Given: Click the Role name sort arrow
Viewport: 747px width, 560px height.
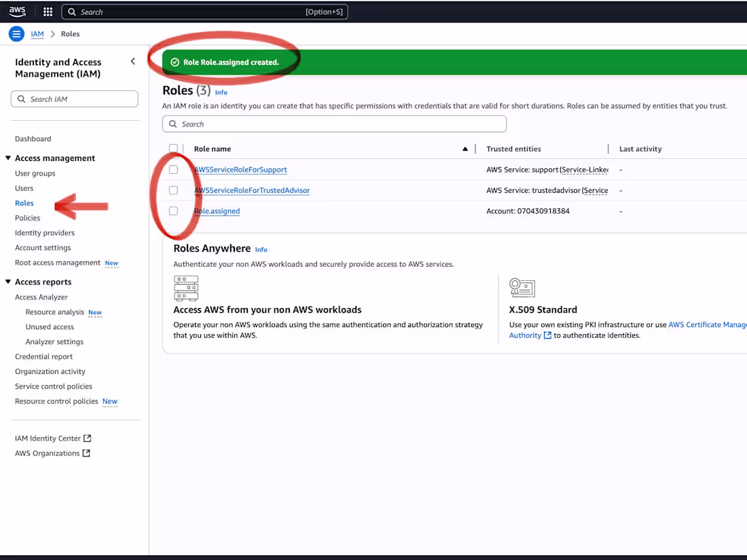Looking at the screenshot, I should coord(464,148).
